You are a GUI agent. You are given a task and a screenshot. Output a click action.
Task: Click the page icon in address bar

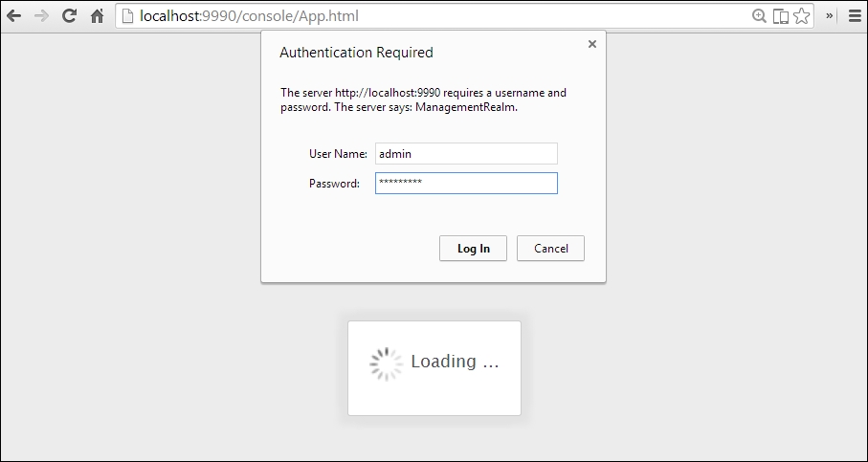tap(128, 16)
